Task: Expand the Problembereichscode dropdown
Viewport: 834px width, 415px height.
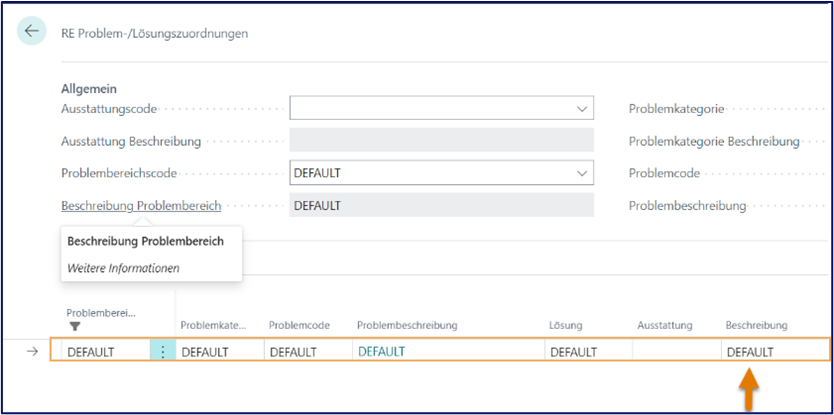Action: (x=581, y=173)
